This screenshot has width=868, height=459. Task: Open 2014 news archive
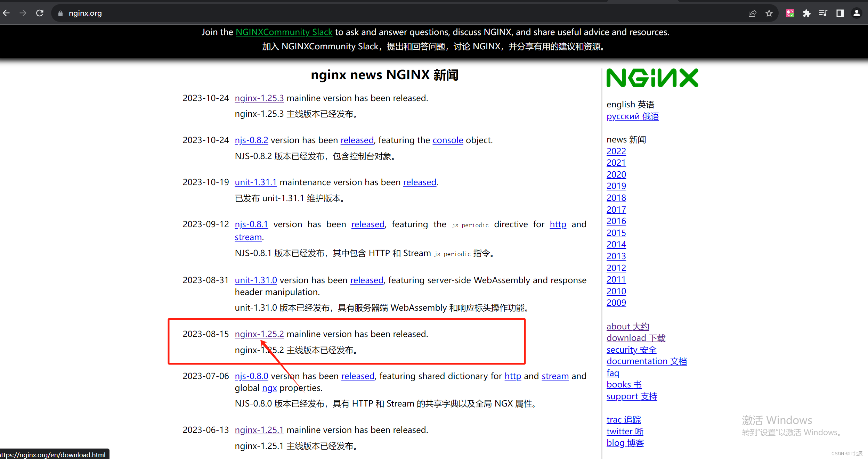616,244
